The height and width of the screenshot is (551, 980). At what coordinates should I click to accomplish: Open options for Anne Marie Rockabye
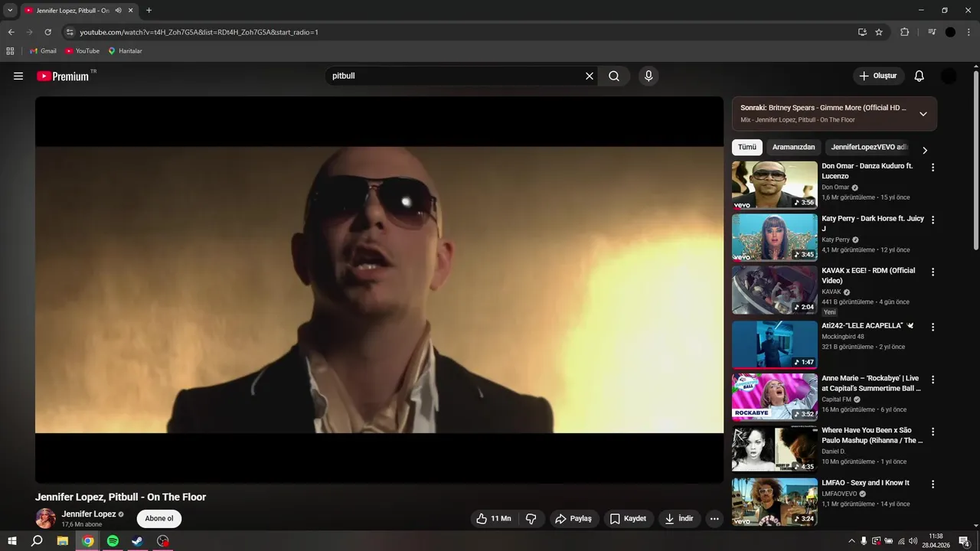pyautogui.click(x=933, y=380)
